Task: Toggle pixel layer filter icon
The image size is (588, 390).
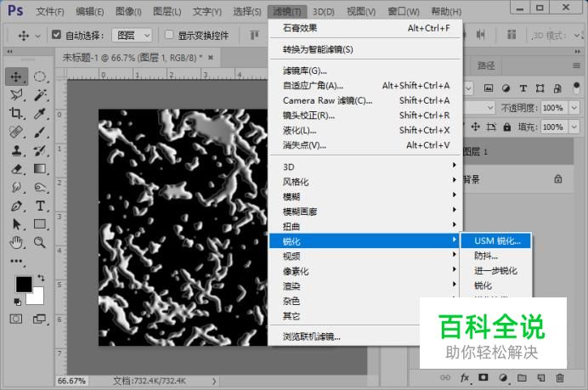Action: click(x=489, y=88)
